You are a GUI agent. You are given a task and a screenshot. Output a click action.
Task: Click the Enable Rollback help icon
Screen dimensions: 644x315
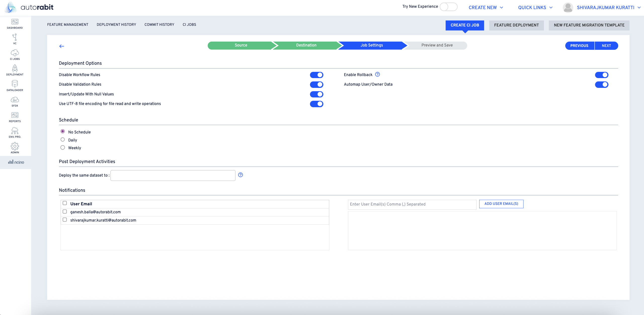[377, 74]
